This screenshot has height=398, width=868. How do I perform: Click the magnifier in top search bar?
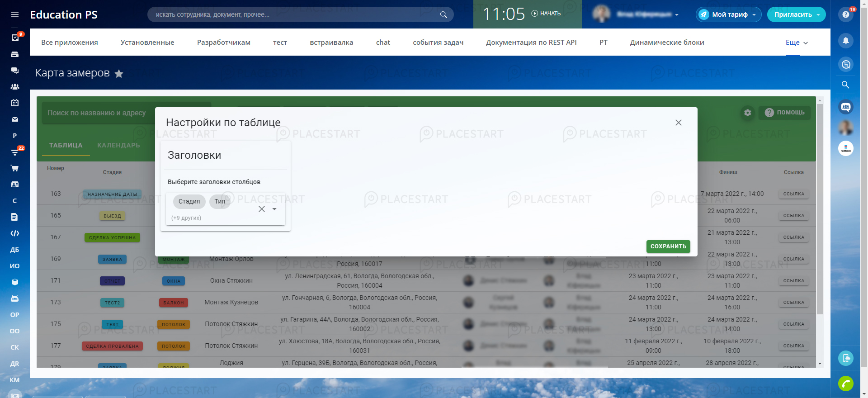443,14
